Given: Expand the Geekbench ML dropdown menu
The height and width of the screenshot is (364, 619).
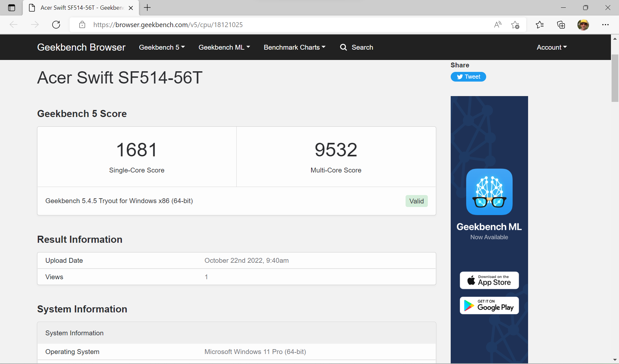Looking at the screenshot, I should click(x=224, y=47).
